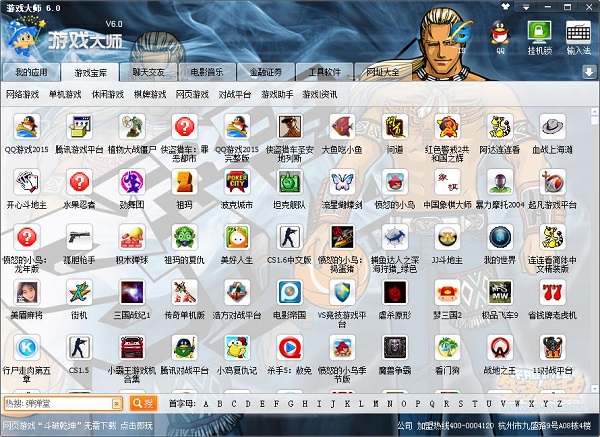Select 游戏助手 category

[277, 94]
